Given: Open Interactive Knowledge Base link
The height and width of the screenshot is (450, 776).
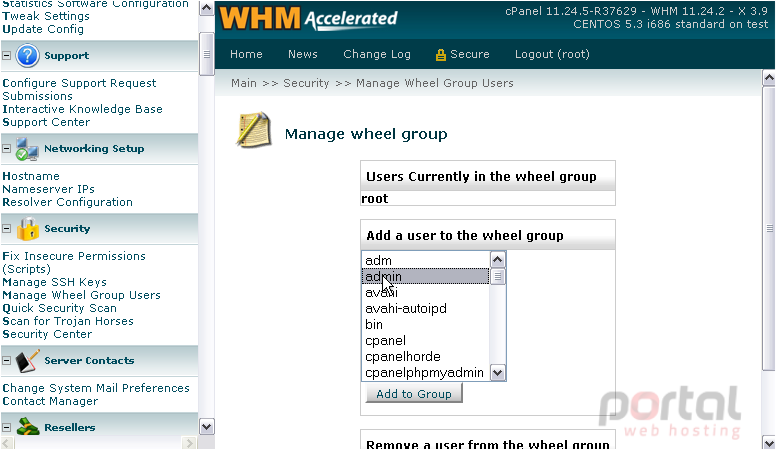Looking at the screenshot, I should (82, 109).
